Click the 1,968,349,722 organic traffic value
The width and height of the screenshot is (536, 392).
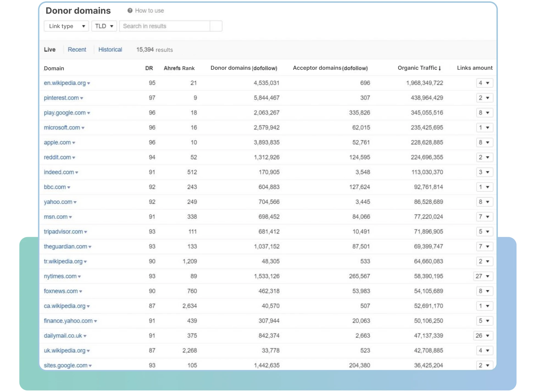(425, 83)
